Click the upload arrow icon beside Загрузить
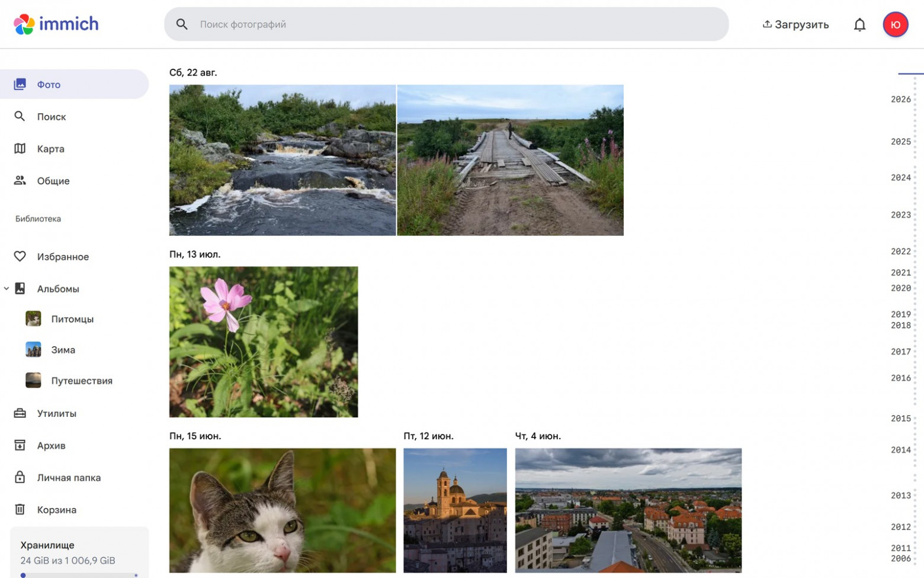This screenshot has width=924, height=578. coord(767,24)
